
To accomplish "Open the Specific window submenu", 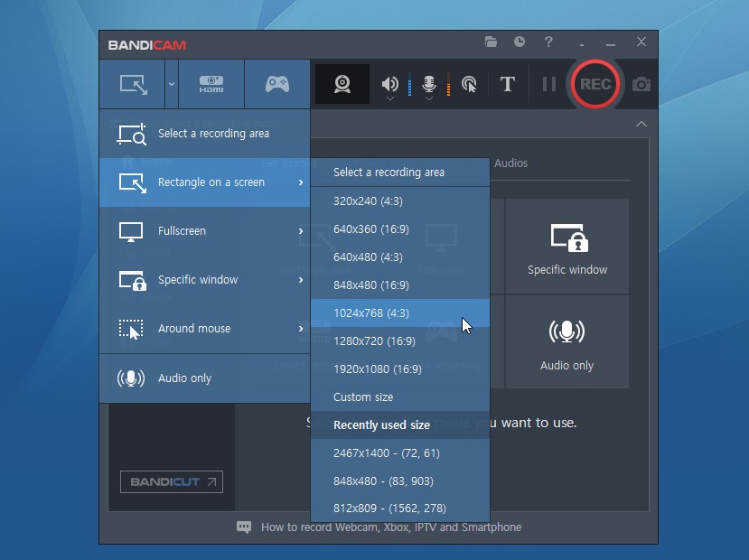I will [x=204, y=280].
